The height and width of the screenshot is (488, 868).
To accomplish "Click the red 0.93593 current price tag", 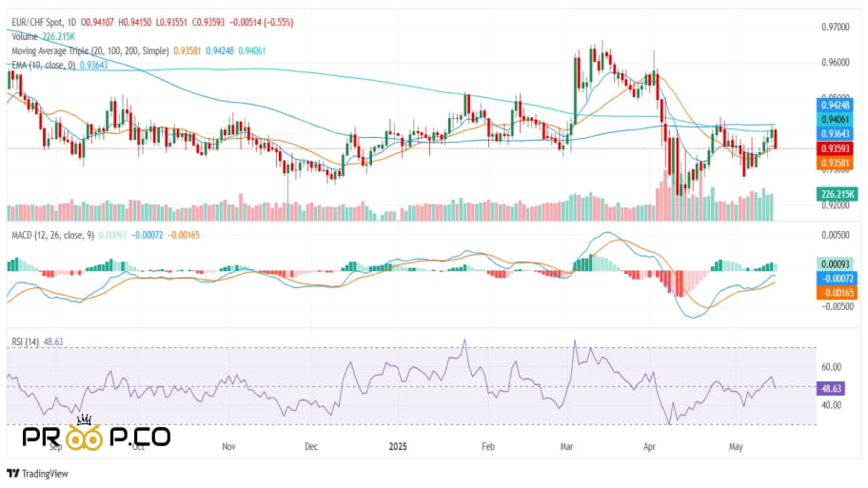I will click(834, 149).
